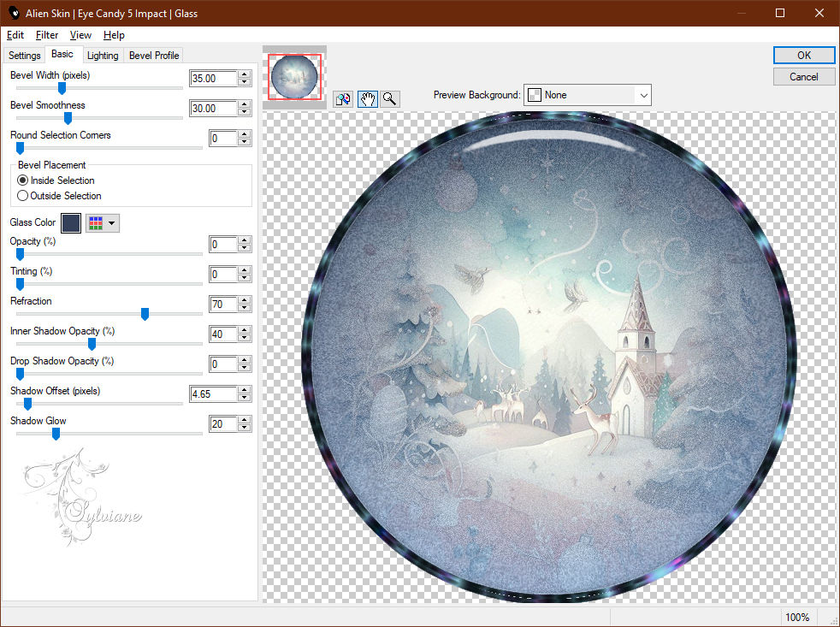Screen dimensions: 840x627
Task: Click the Shadow Offset slider handle
Action: click(27, 404)
